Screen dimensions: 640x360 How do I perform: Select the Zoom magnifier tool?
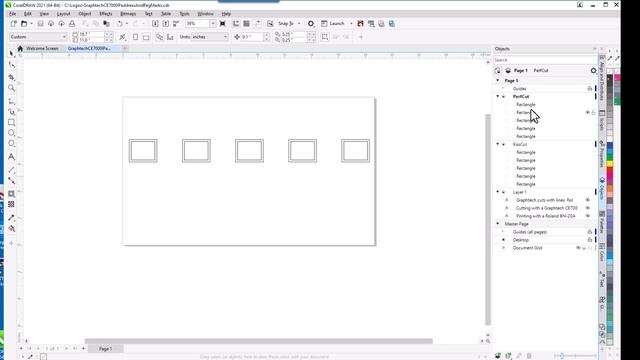(11, 88)
